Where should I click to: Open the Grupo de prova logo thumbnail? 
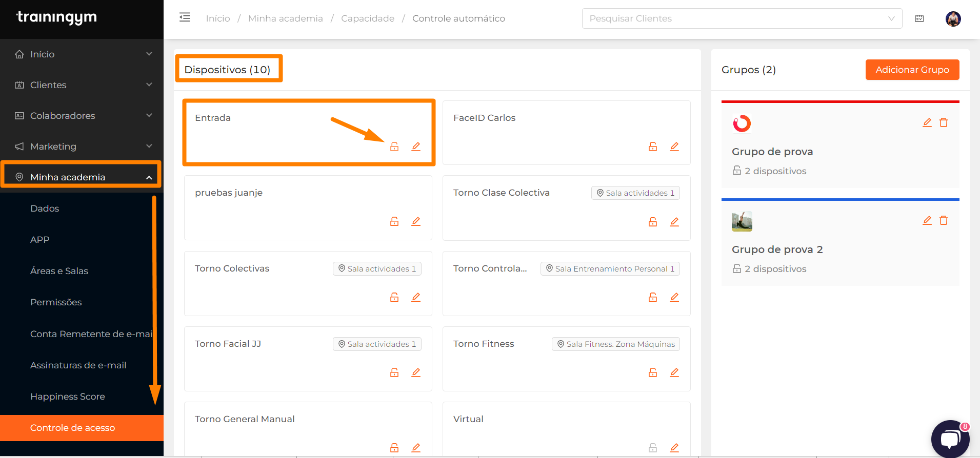[742, 123]
